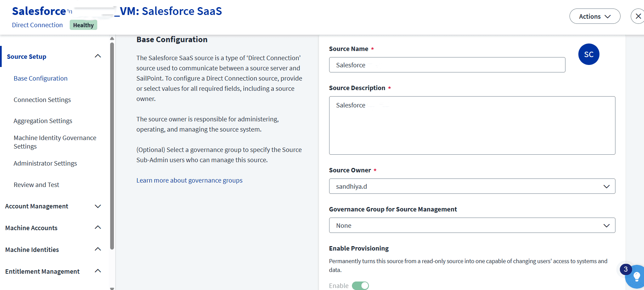Focus the Source Name input field
Image resolution: width=644 pixels, height=290 pixels.
(447, 65)
